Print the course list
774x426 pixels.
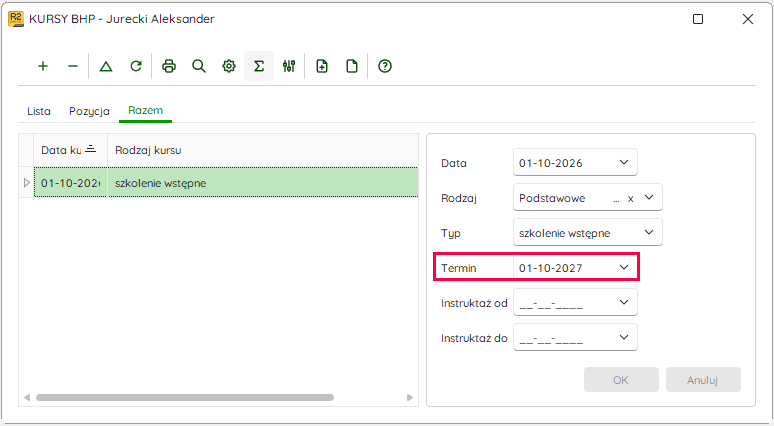click(169, 66)
